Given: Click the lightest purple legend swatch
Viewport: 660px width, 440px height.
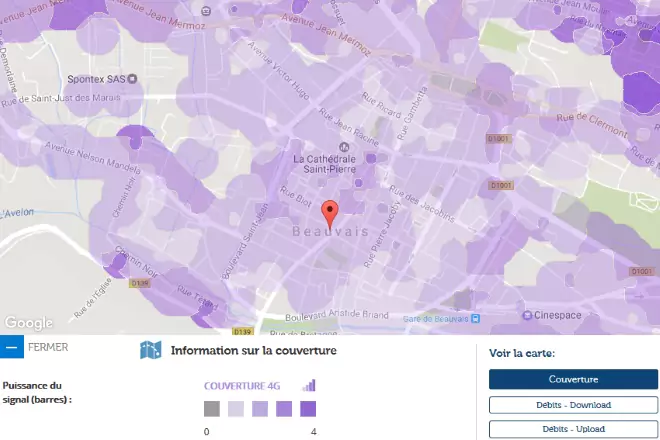Looking at the screenshot, I should [236, 409].
